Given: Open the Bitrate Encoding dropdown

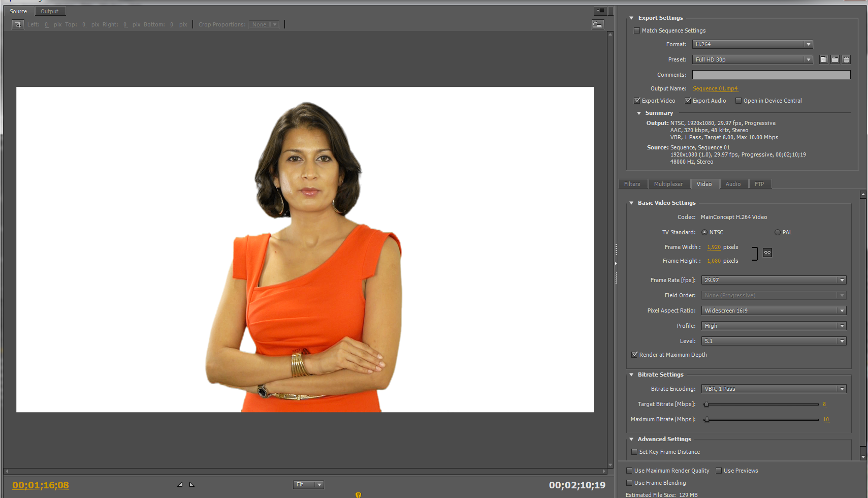Looking at the screenshot, I should tap(773, 389).
